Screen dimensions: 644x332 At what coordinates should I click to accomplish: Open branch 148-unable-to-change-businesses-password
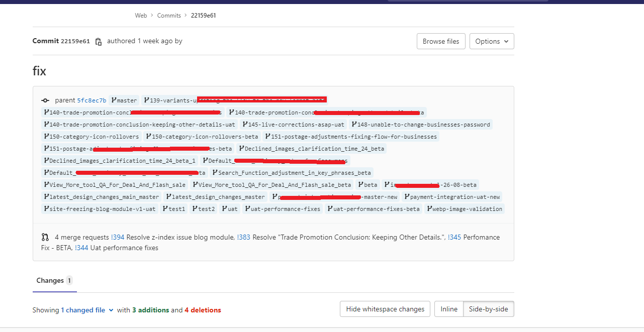click(x=421, y=125)
